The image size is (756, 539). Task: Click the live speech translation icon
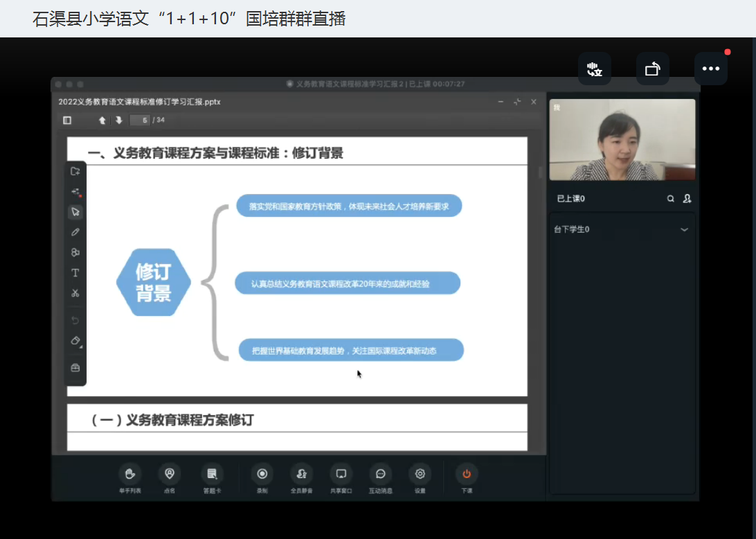pyautogui.click(x=594, y=69)
